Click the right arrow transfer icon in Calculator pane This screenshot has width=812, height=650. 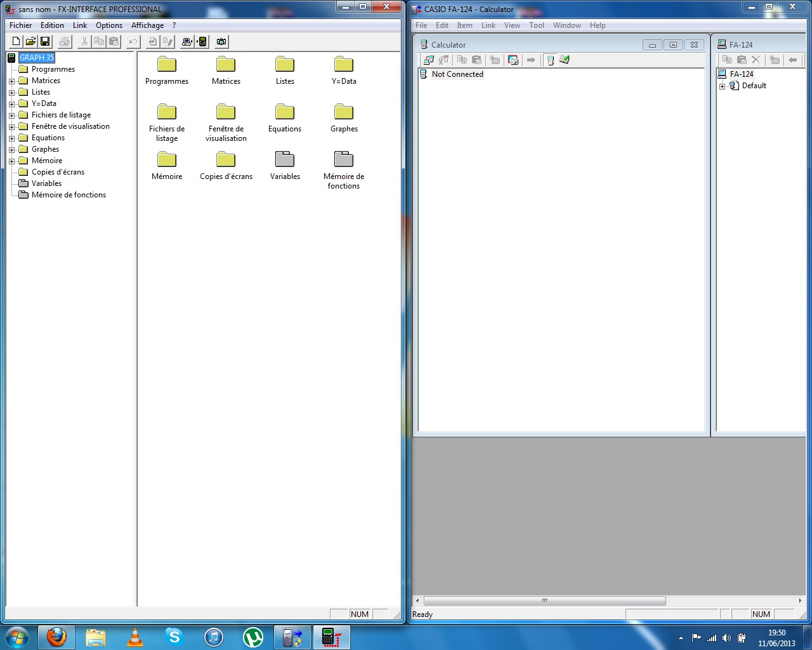(x=531, y=60)
